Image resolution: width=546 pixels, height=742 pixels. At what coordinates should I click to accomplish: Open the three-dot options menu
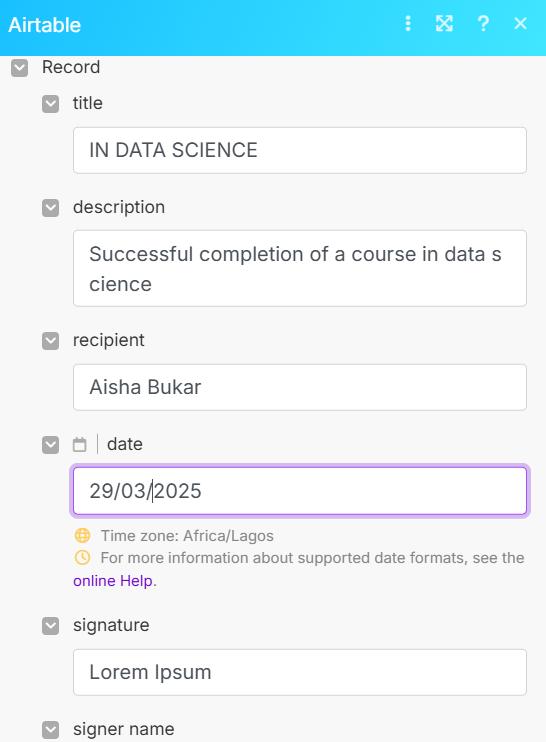pos(408,23)
